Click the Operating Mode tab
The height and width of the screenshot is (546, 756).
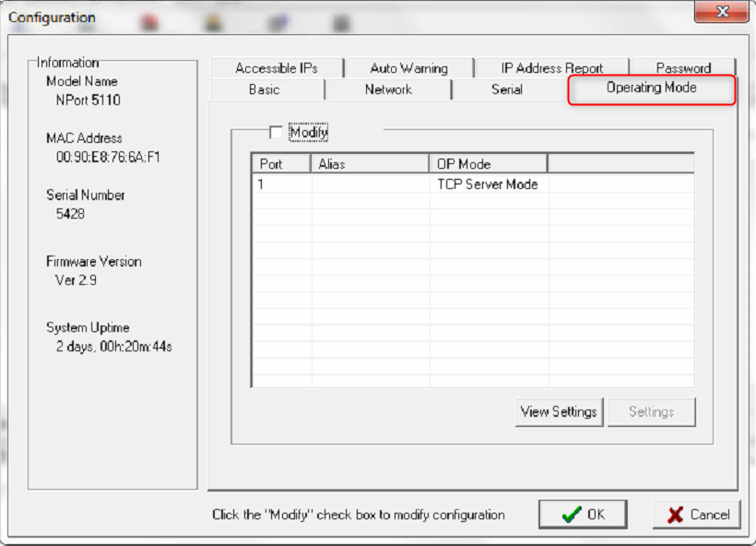(651, 89)
